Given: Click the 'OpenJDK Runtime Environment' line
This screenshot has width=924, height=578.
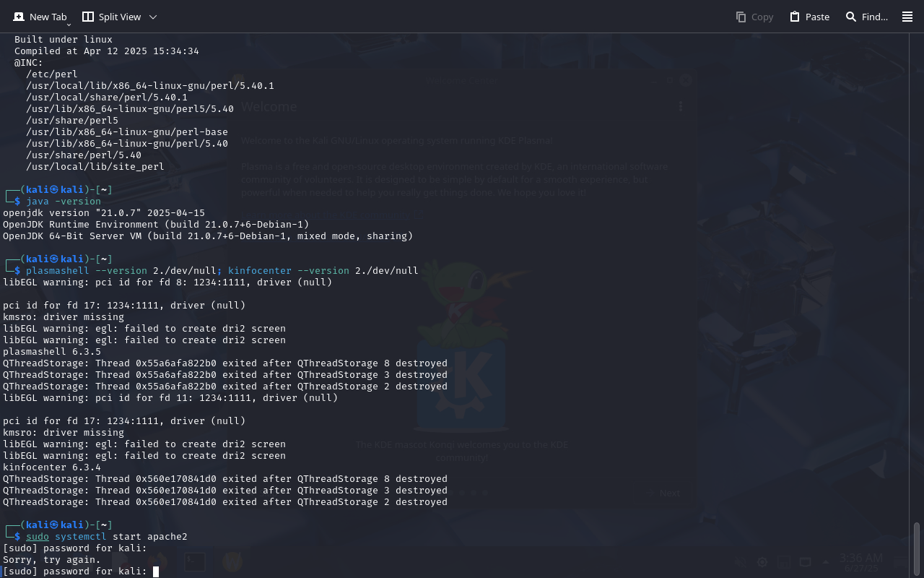Looking at the screenshot, I should tap(156, 224).
